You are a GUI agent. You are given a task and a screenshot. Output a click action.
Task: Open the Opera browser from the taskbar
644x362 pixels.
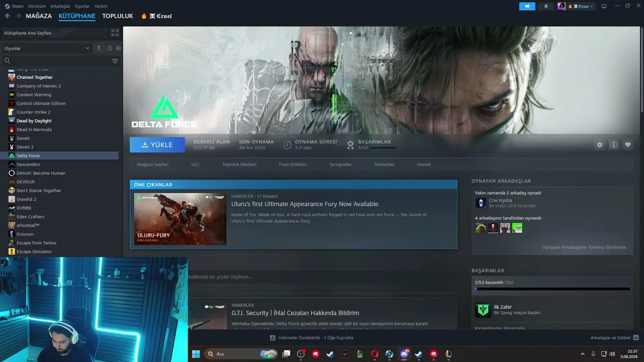pos(375,354)
